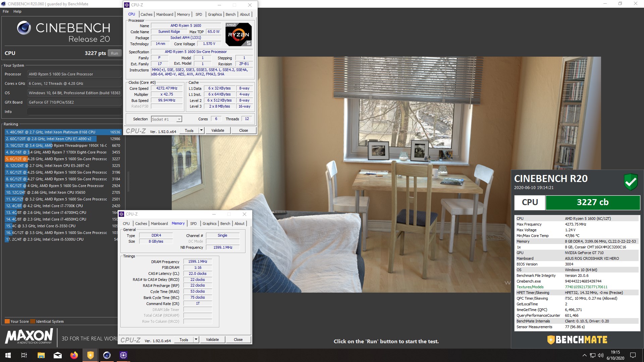
Task: Expand Tools dropdown arrow in upper CPU-Z
Action: pyautogui.click(x=201, y=131)
